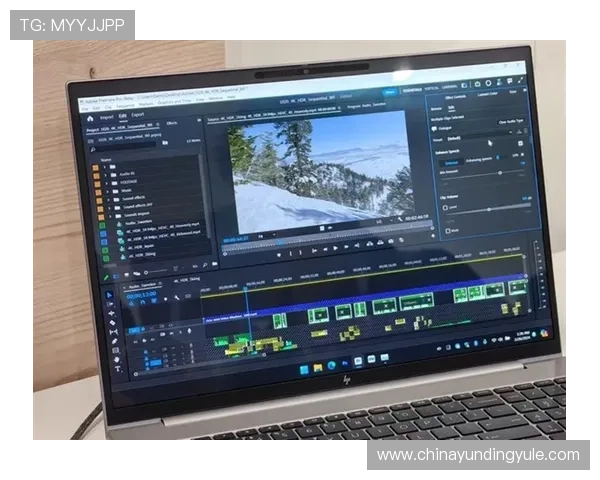Viewport: 600px width, 480px height.
Task: Open File Explorer from the Windows taskbar
Action: click(x=317, y=367)
